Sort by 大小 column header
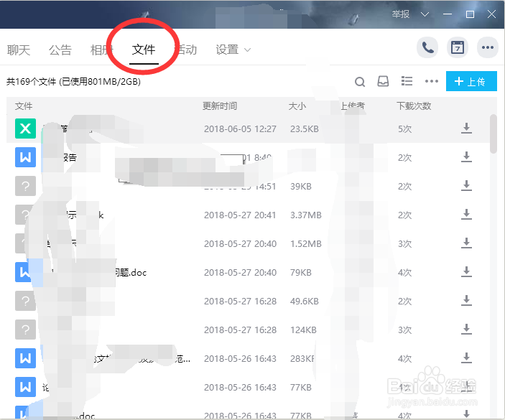 297,106
